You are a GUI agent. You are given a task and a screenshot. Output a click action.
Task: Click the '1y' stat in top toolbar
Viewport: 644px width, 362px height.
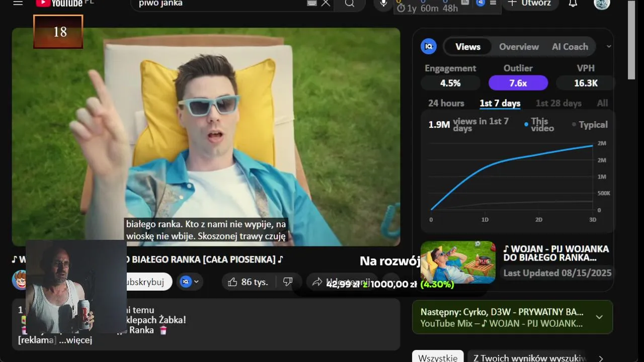[412, 8]
